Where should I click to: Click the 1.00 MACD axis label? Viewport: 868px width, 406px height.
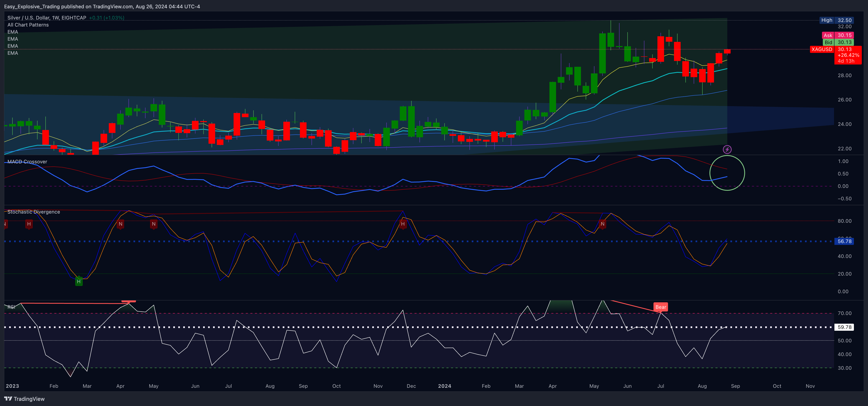click(843, 161)
